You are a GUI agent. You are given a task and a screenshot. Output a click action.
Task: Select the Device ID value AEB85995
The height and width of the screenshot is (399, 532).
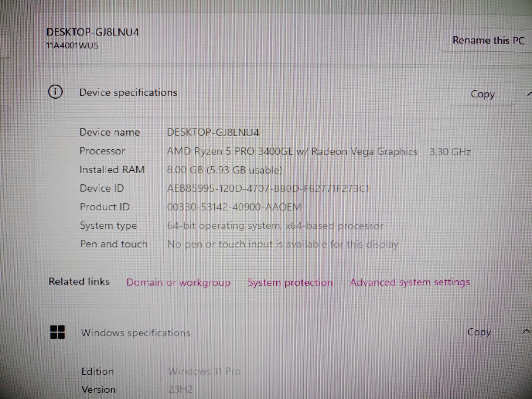point(268,188)
